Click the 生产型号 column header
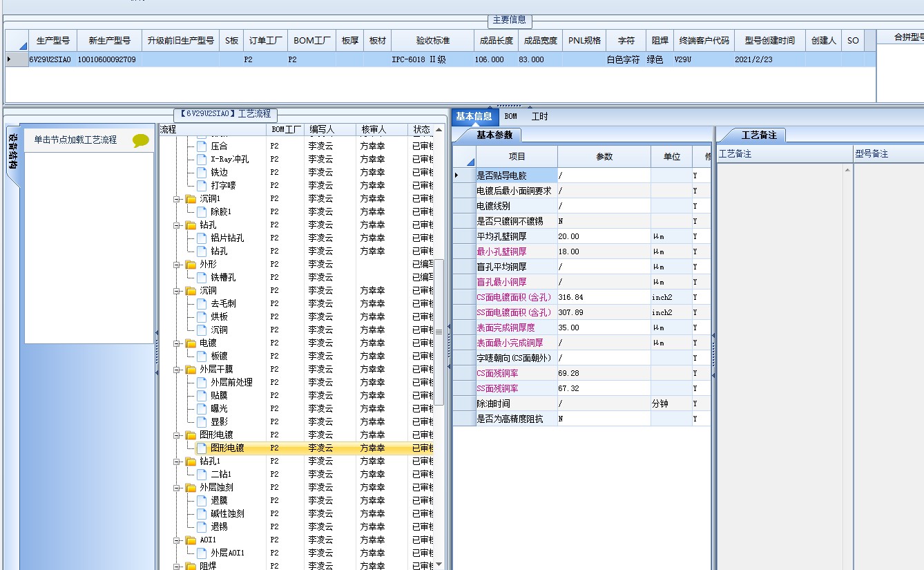This screenshot has height=570, width=924. pyautogui.click(x=53, y=41)
